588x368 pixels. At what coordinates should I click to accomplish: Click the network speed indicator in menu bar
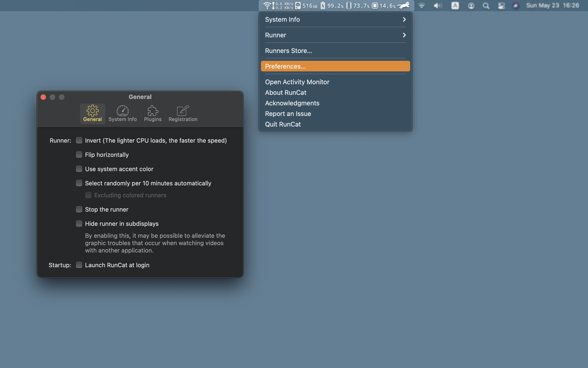278,5
